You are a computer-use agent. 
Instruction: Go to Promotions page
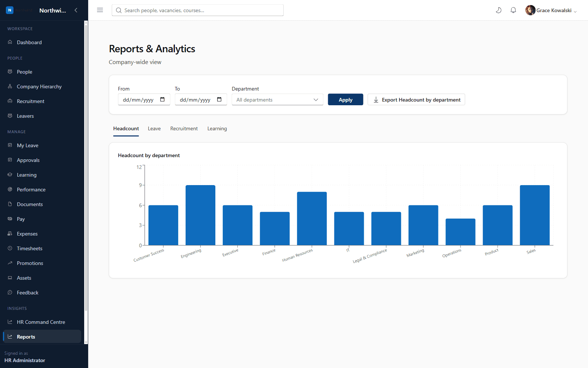coord(42,263)
